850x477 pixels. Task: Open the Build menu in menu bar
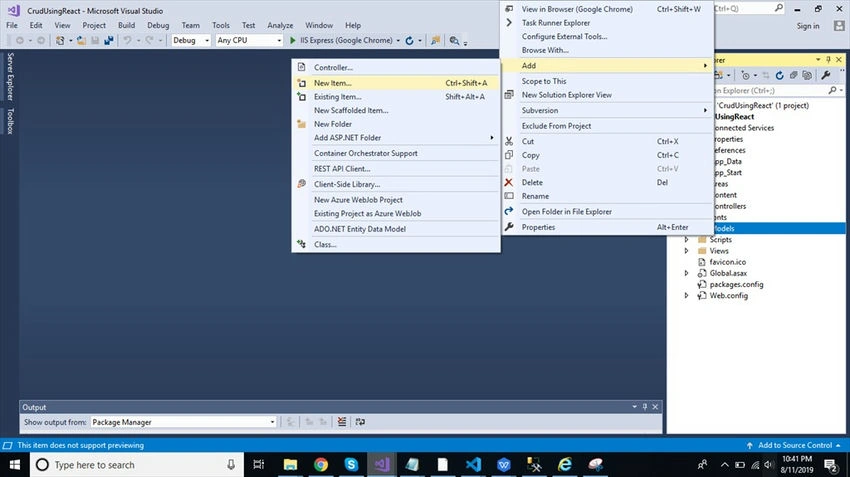(126, 25)
